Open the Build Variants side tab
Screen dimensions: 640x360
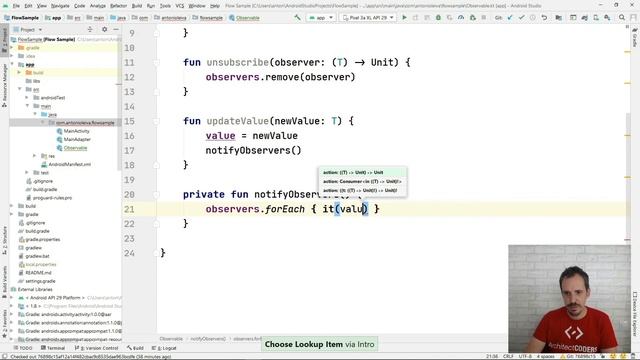coord(4,282)
